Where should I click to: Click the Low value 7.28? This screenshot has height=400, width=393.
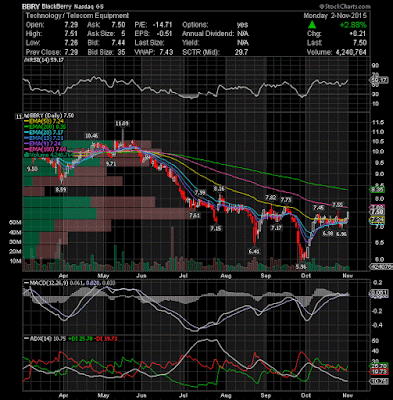click(71, 43)
